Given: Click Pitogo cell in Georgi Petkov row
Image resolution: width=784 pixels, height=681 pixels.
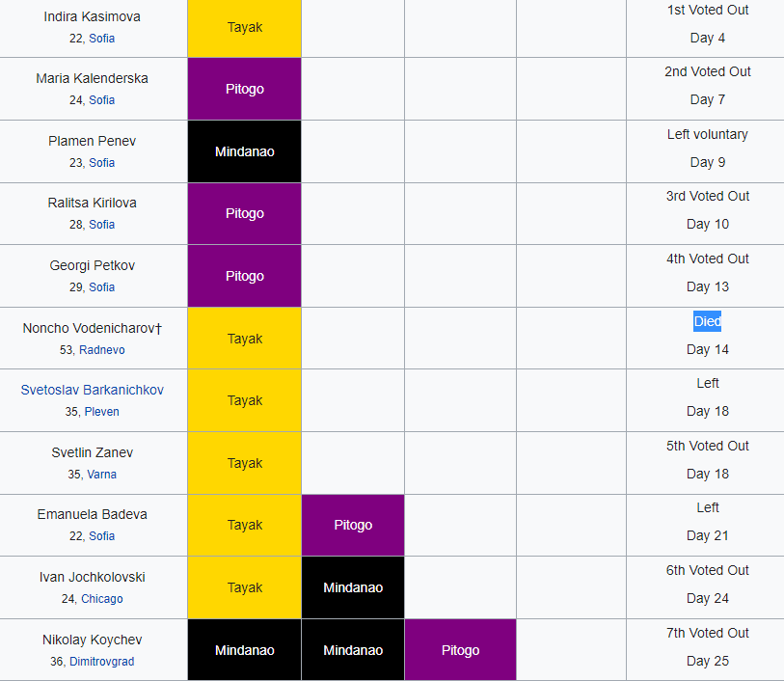Looking at the screenshot, I should tap(245, 276).
